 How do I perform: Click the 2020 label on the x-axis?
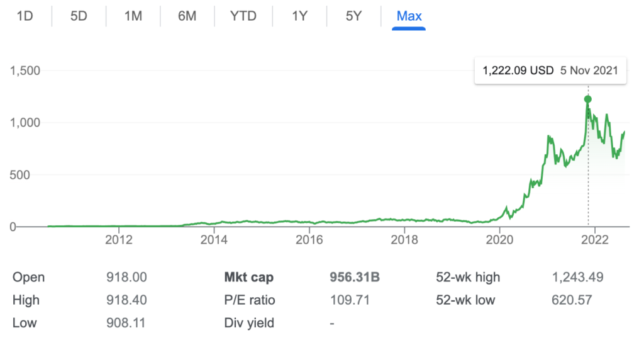click(x=499, y=240)
